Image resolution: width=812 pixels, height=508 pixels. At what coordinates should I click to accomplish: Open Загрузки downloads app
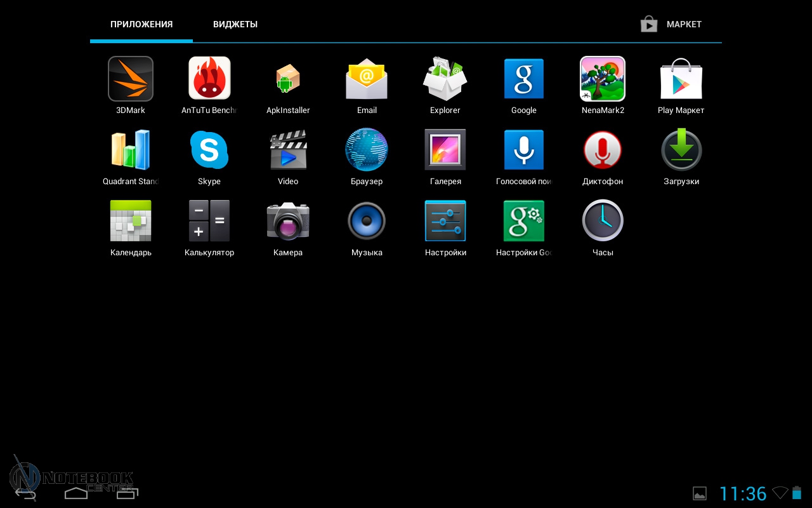[681, 150]
